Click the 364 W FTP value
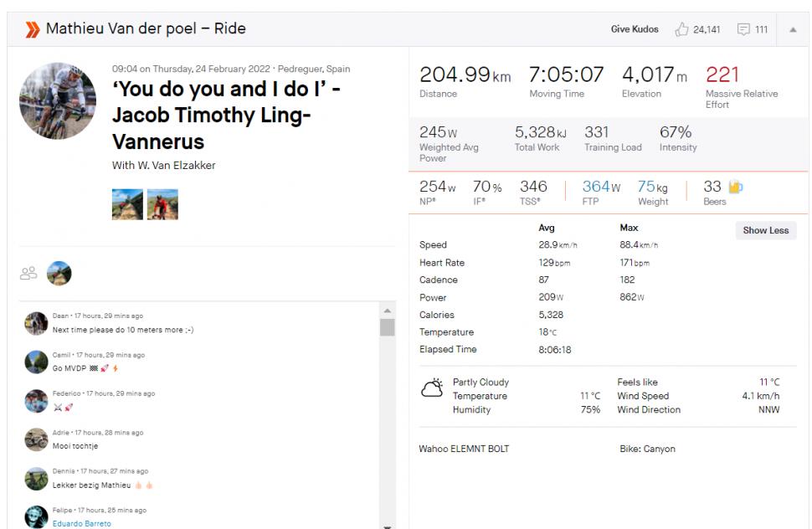 pyautogui.click(x=601, y=187)
